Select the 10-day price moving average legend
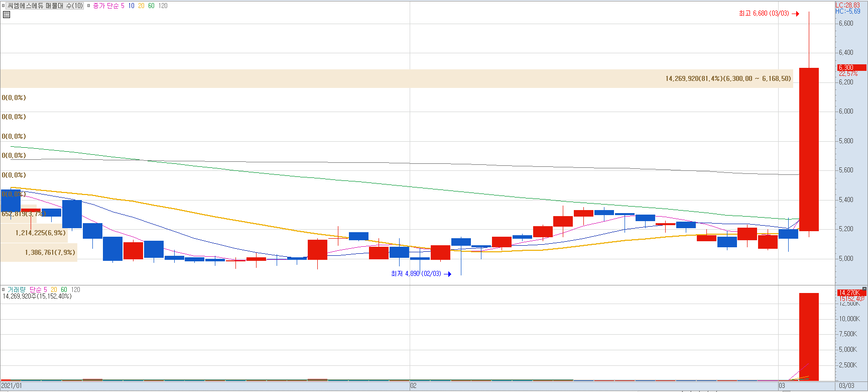This screenshot has height=392, width=868. pos(131,6)
